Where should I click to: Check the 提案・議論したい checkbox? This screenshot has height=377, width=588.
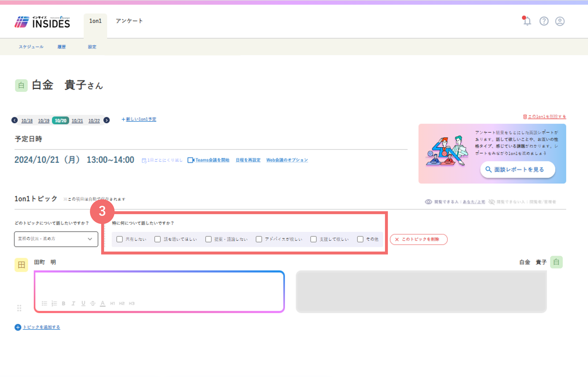click(x=208, y=239)
